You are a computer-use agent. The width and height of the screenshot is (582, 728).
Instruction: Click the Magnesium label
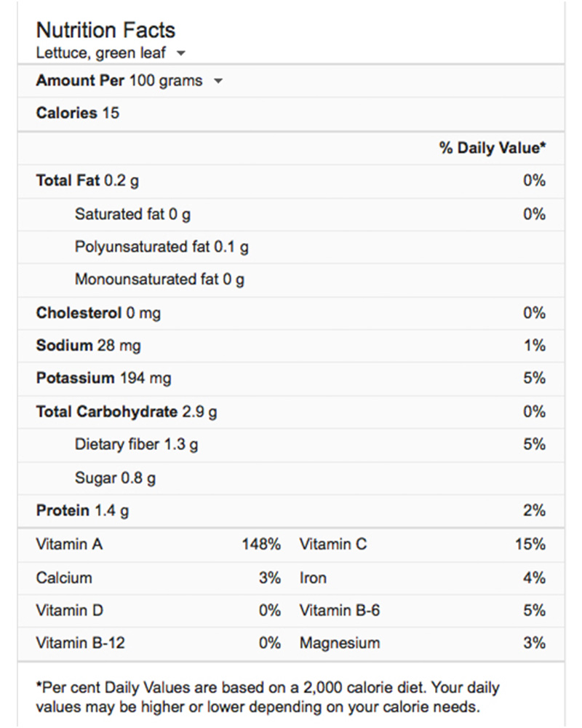[339, 643]
